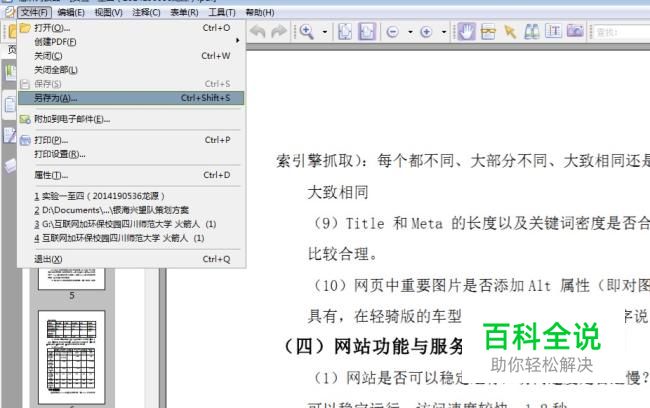Open the 注释(C) menu

[146, 12]
